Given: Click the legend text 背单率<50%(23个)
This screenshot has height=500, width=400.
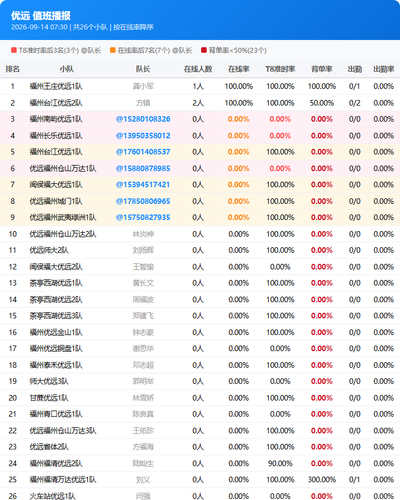Looking at the screenshot, I should (x=238, y=50).
